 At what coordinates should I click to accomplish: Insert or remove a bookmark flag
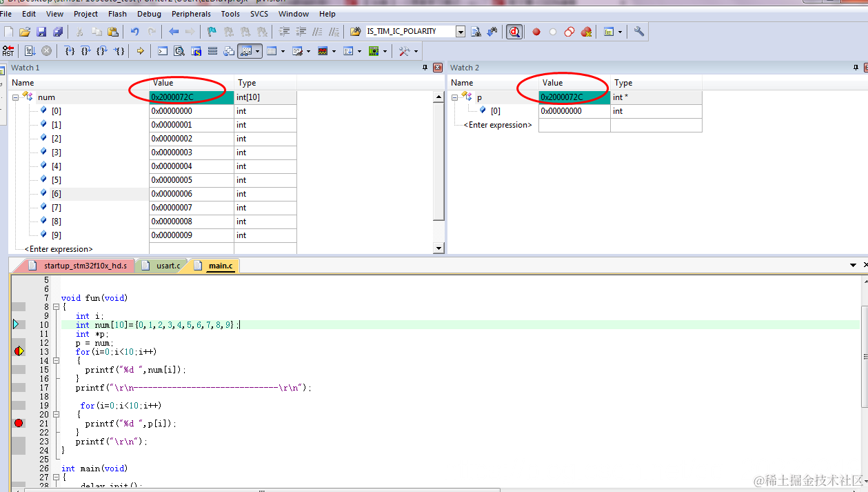(212, 32)
